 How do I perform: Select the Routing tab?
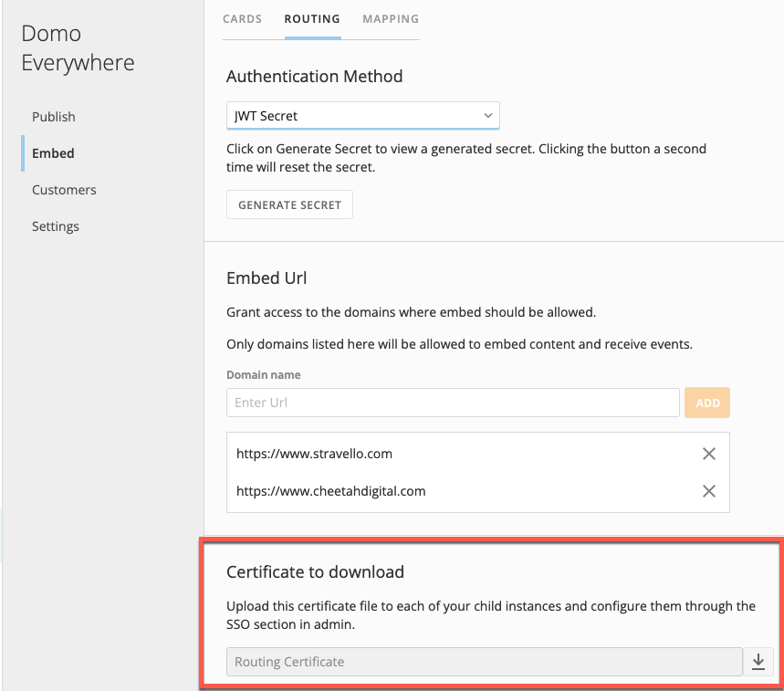pyautogui.click(x=312, y=19)
